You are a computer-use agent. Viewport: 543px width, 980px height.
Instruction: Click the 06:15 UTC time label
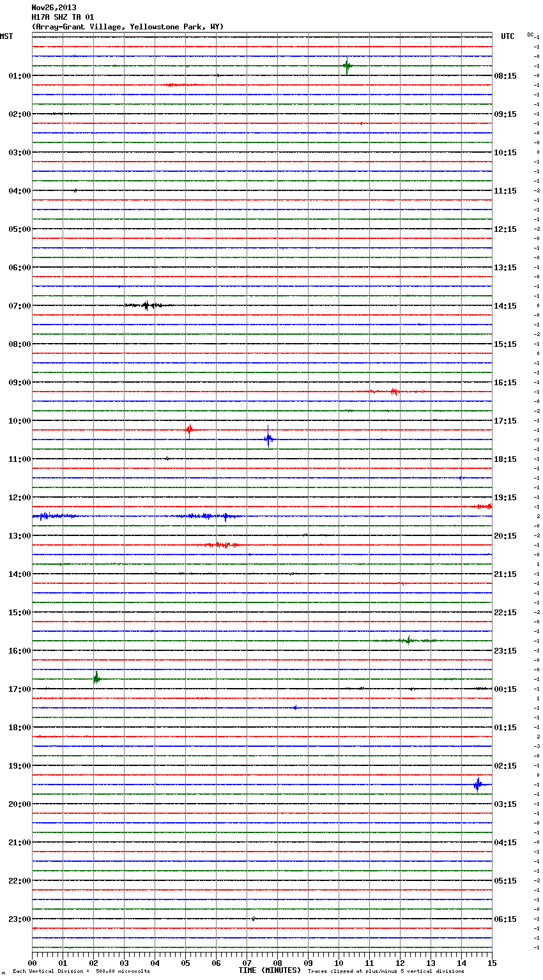point(505,919)
